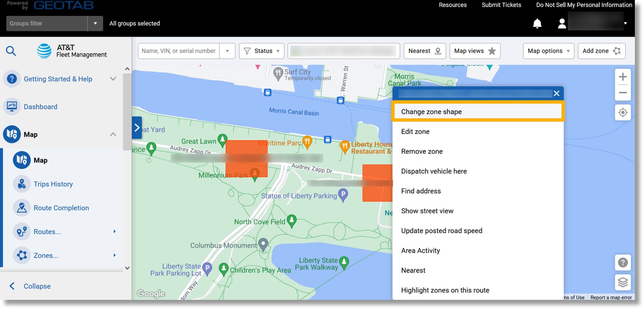Open the Map views button
The width and height of the screenshot is (644, 309).
click(x=475, y=51)
